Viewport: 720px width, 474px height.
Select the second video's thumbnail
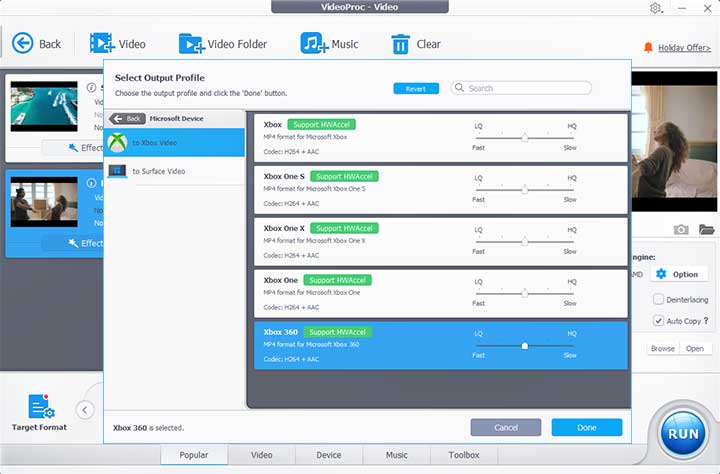click(x=44, y=202)
